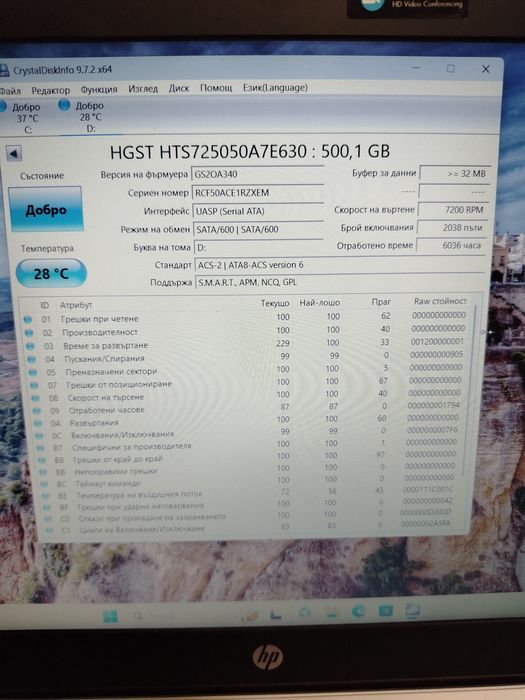The image size is (525, 700).
Task: Click the CrystalDiskInfo taskbar icon
Action: [x=412, y=610]
